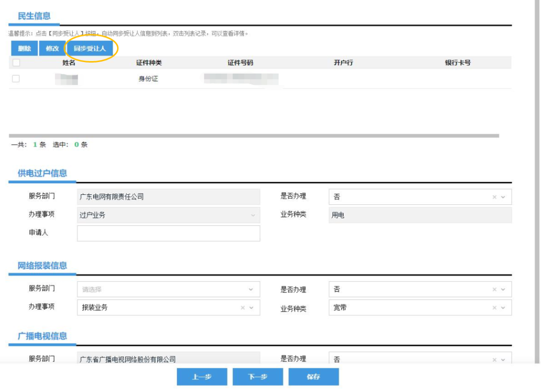Check the 身份证 row checkbox
This screenshot has width=541, height=392.
[x=16, y=79]
